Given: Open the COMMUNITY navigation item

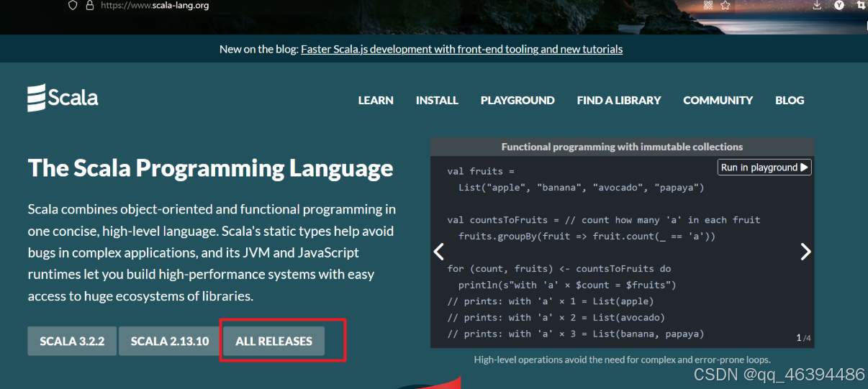Looking at the screenshot, I should [x=718, y=101].
